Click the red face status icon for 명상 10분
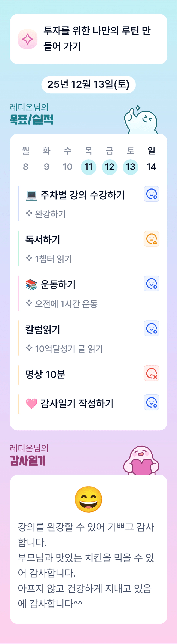This screenshot has height=644, width=177. [x=151, y=373]
